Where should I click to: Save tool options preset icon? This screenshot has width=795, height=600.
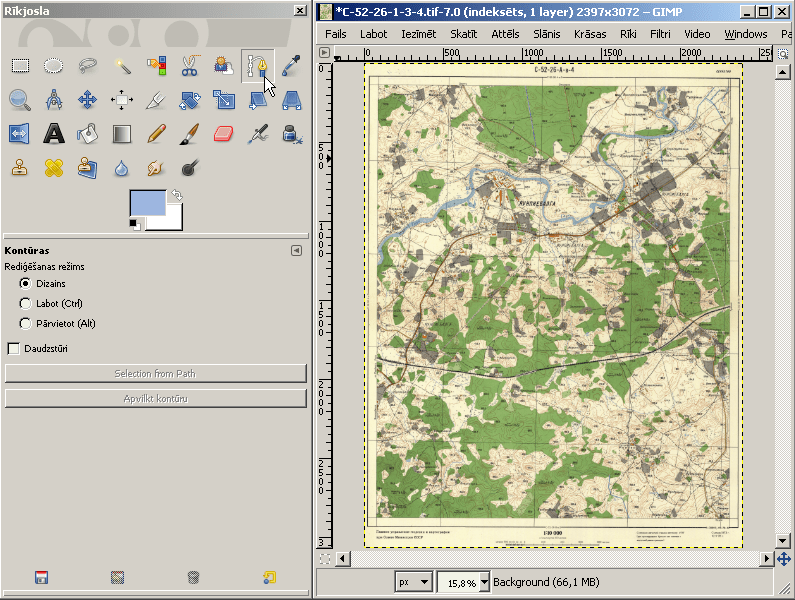42,577
